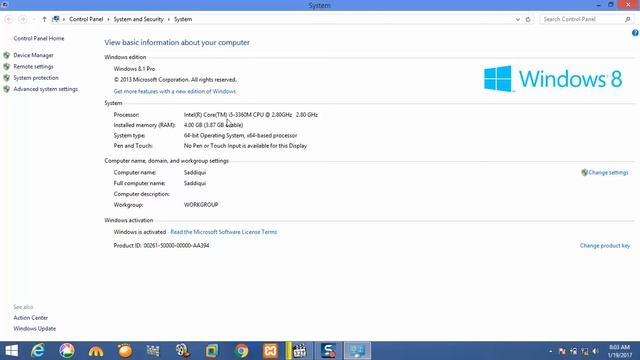Open Control Panel Home link
640x360 pixels.
(39, 38)
